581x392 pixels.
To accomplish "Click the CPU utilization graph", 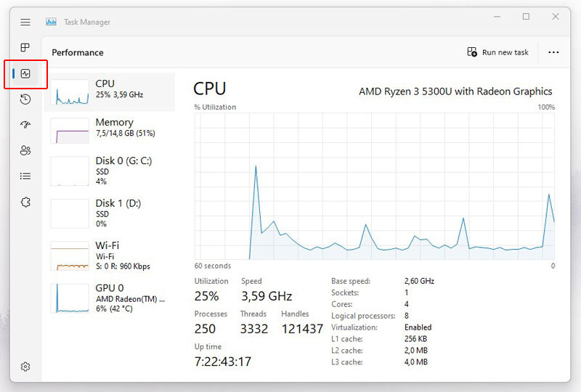I will click(x=374, y=187).
